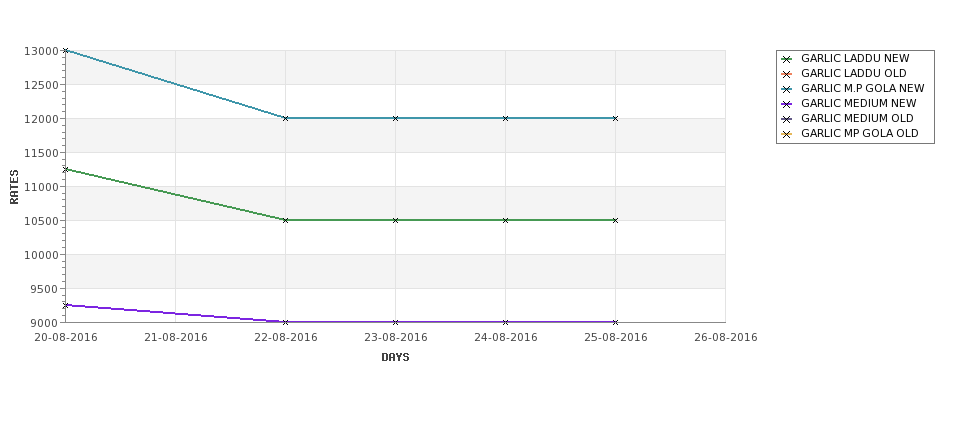Click the 9000 data point on 25-08-2016
The image size is (975, 429).
click(x=615, y=322)
